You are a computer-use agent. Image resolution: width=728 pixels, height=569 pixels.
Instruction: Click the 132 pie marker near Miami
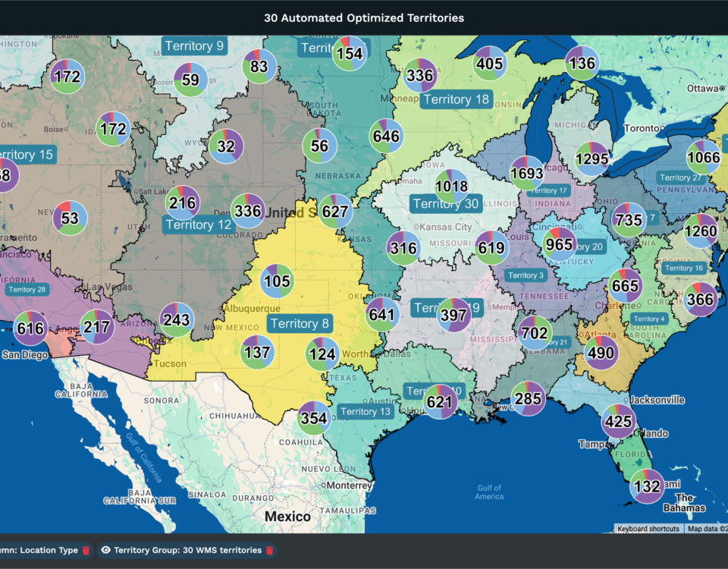pyautogui.click(x=645, y=486)
